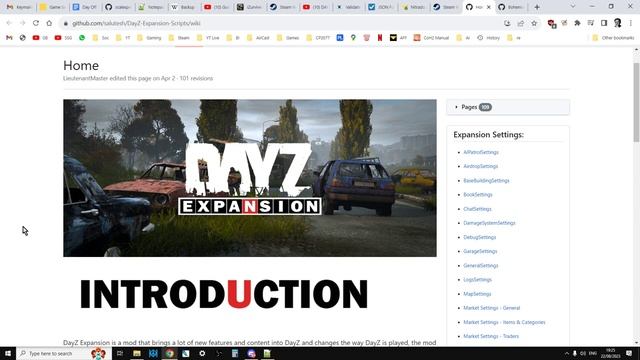
Task: Go back to the previous page
Action: (9, 23)
